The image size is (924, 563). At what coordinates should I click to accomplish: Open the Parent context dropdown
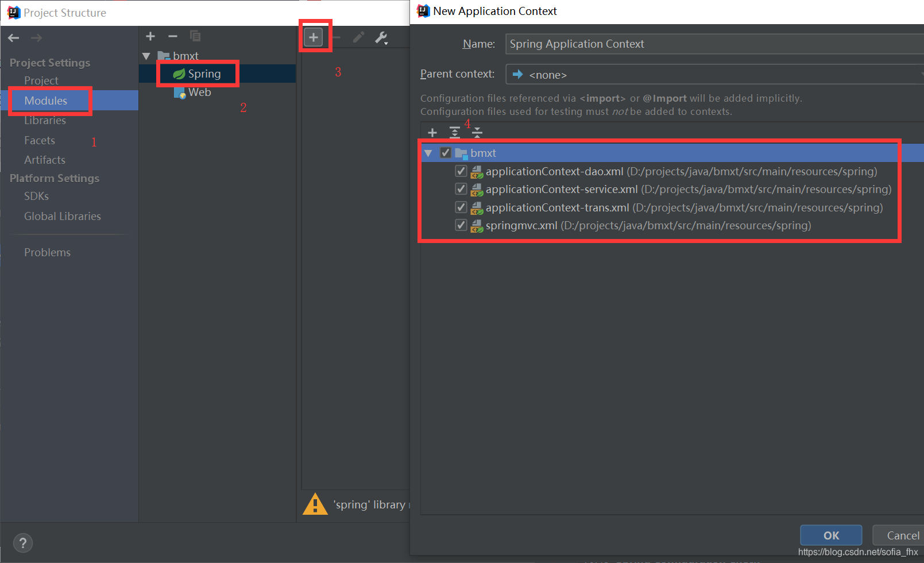coord(714,75)
